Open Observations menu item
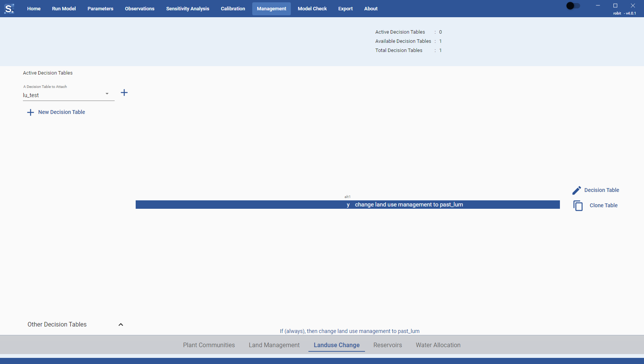Viewport: 644px width, 364px height. click(x=140, y=9)
